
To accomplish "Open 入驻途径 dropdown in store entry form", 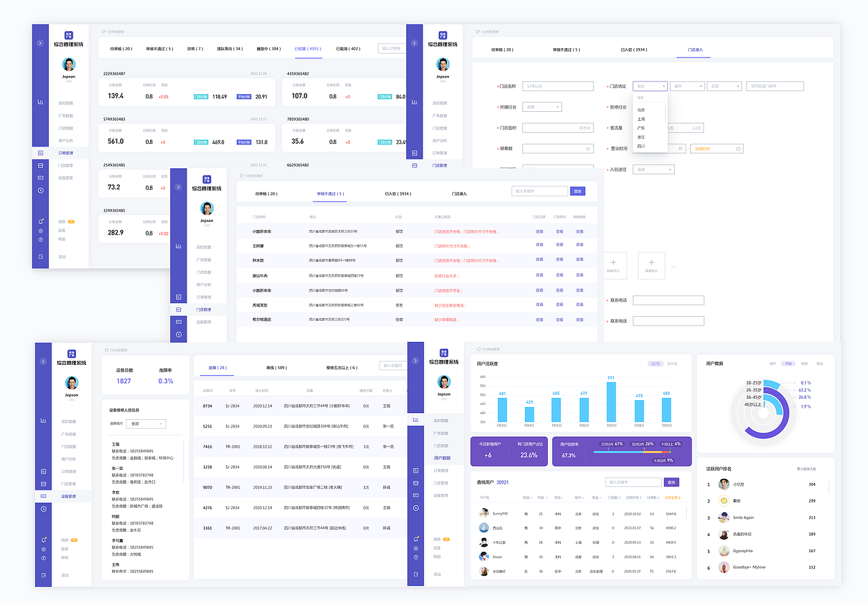I will [654, 170].
